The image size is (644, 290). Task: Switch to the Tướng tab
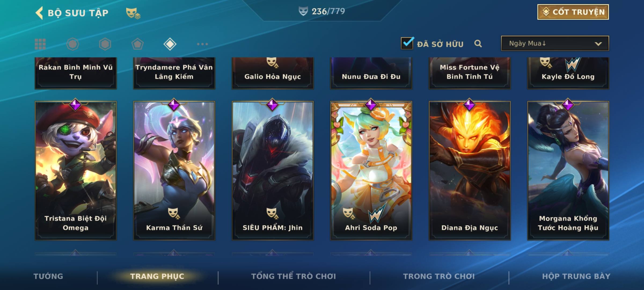click(48, 276)
